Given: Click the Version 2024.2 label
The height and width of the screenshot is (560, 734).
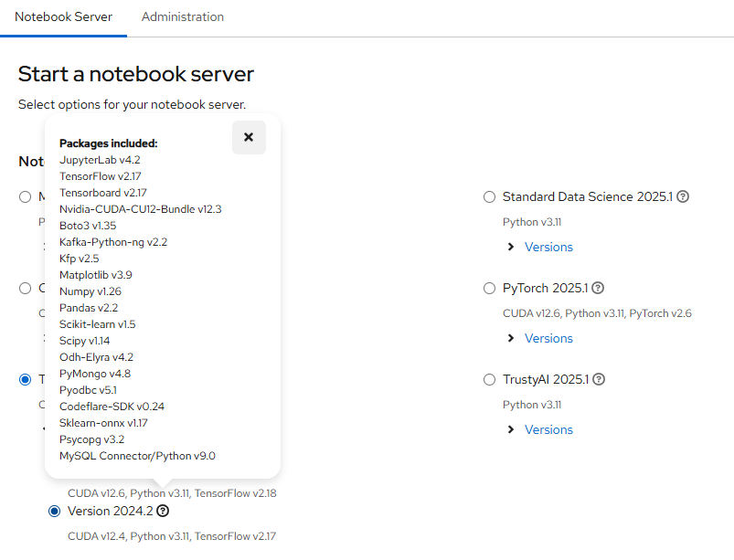Looking at the screenshot, I should [x=111, y=511].
